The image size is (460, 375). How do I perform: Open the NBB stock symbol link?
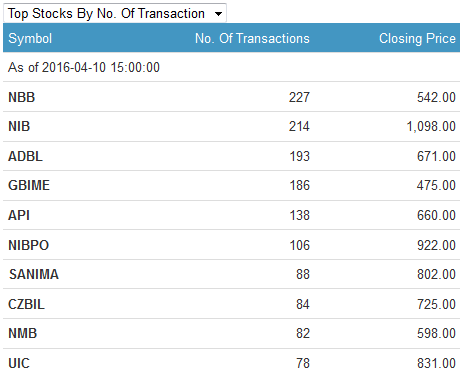(22, 97)
